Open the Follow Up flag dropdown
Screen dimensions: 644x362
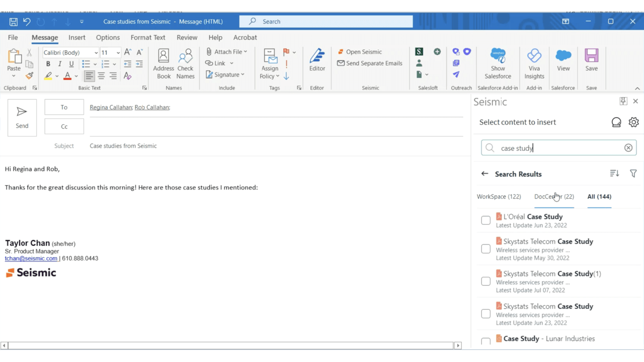click(294, 52)
